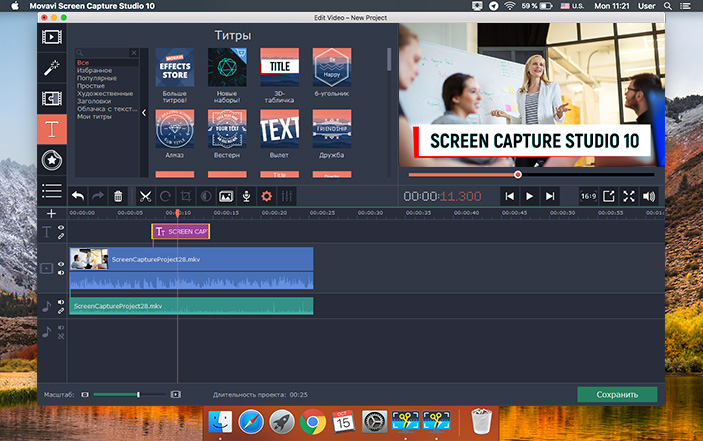Mute the linked audio track
The width and height of the screenshot is (703, 441).
61,302
